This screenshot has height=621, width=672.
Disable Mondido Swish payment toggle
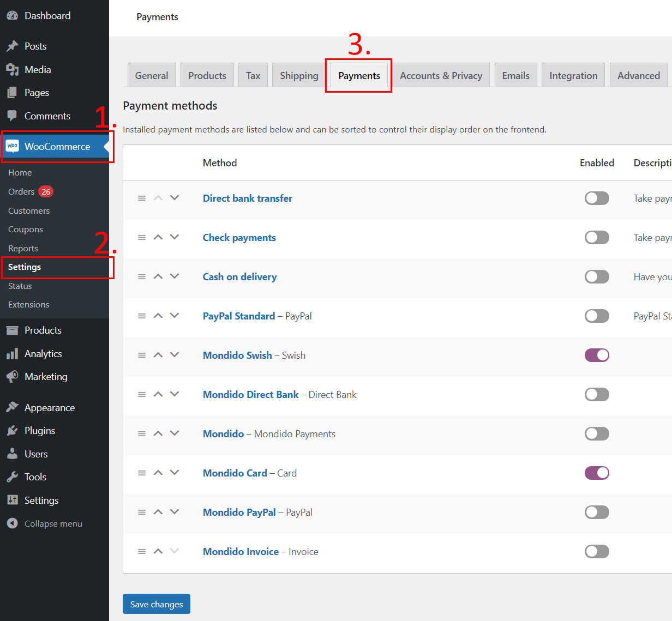(x=597, y=355)
